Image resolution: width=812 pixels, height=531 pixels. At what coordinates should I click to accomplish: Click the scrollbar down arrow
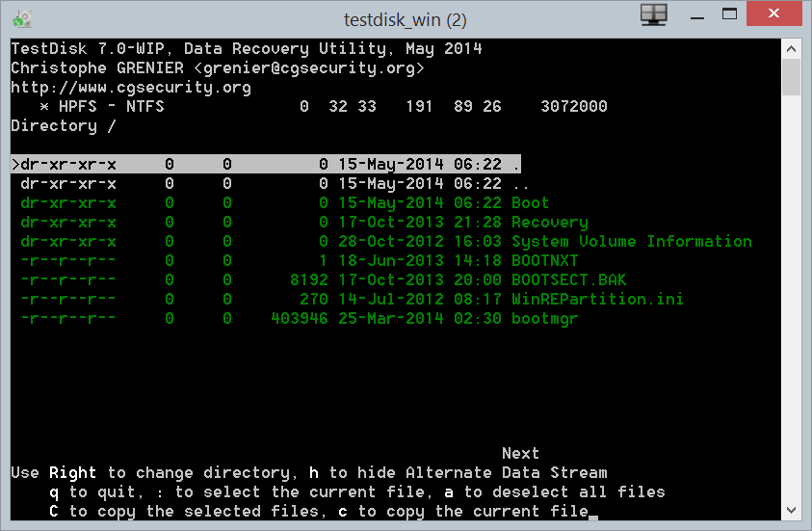[791, 511]
